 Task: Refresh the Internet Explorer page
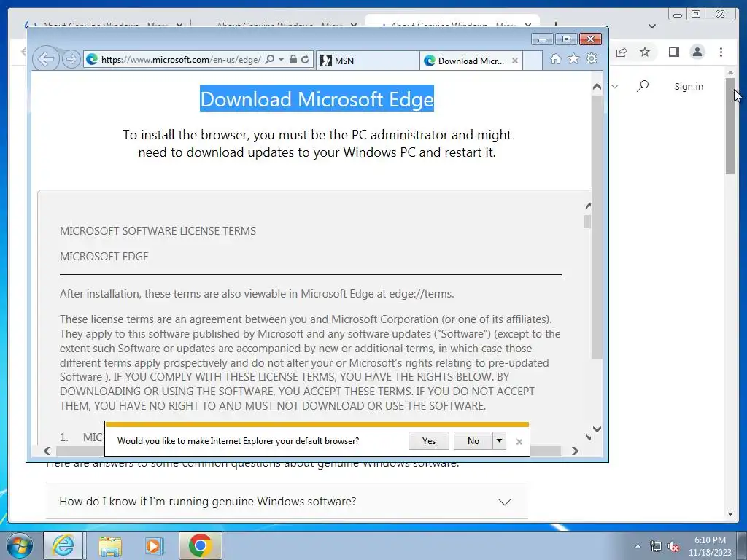pyautogui.click(x=305, y=60)
